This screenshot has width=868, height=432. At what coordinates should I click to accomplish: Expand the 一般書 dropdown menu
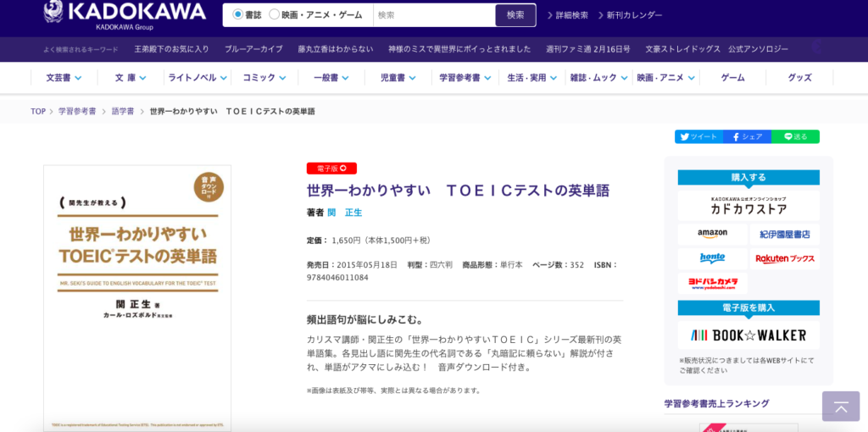(331, 78)
